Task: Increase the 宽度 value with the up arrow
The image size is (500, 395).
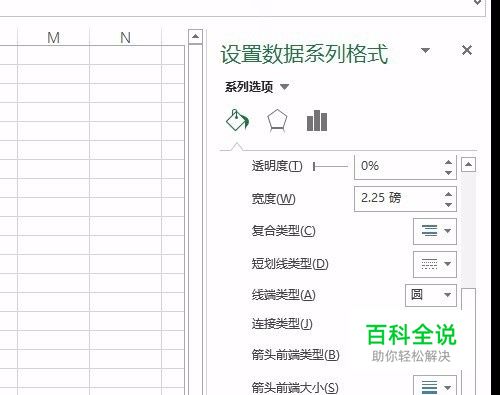Action: point(448,194)
